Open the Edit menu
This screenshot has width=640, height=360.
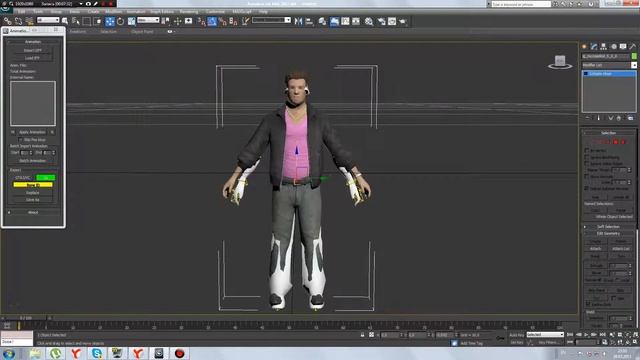(22, 12)
